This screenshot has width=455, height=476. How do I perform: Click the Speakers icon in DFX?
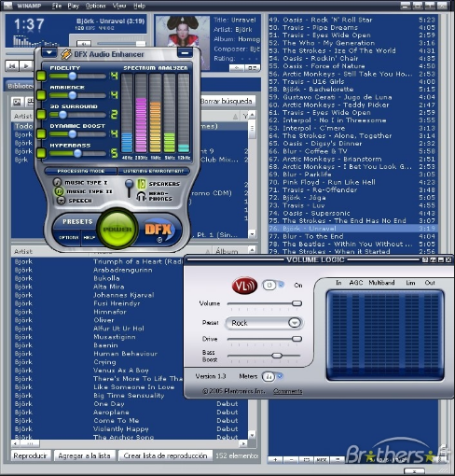point(142,184)
